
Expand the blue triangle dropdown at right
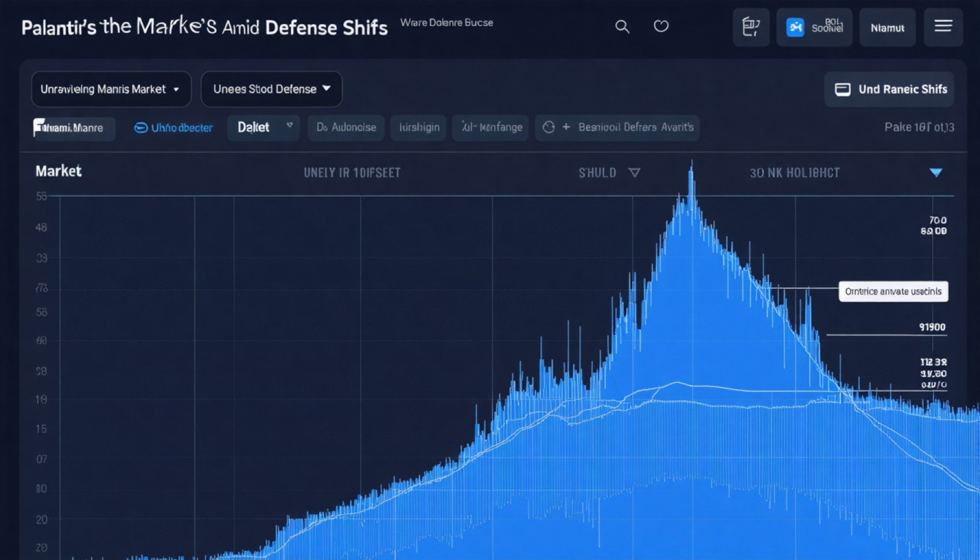point(936,173)
